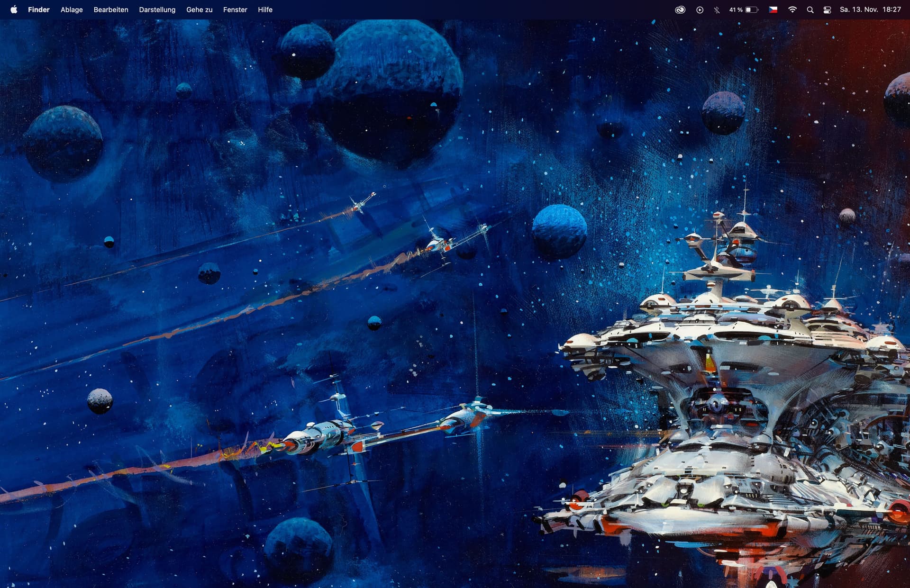The width and height of the screenshot is (910, 588).
Task: Click the play-circle status icon in menu bar
Action: tap(700, 9)
